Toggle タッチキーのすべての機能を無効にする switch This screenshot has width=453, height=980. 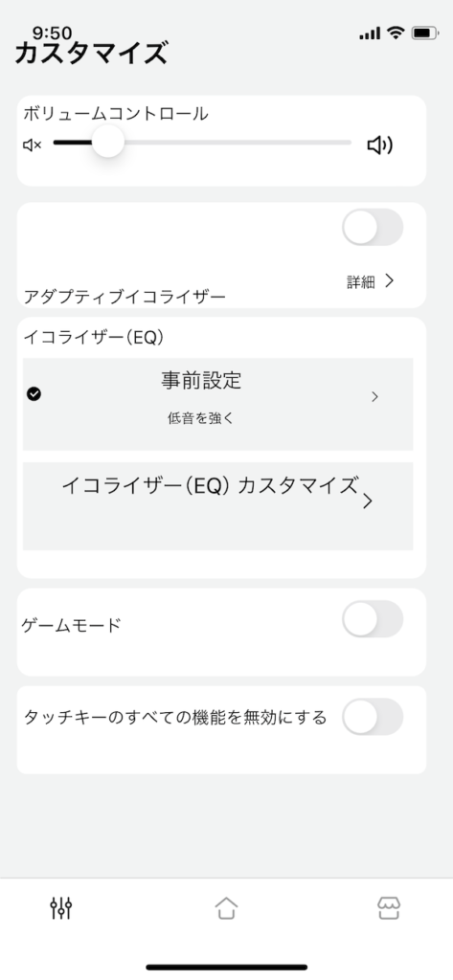373,716
